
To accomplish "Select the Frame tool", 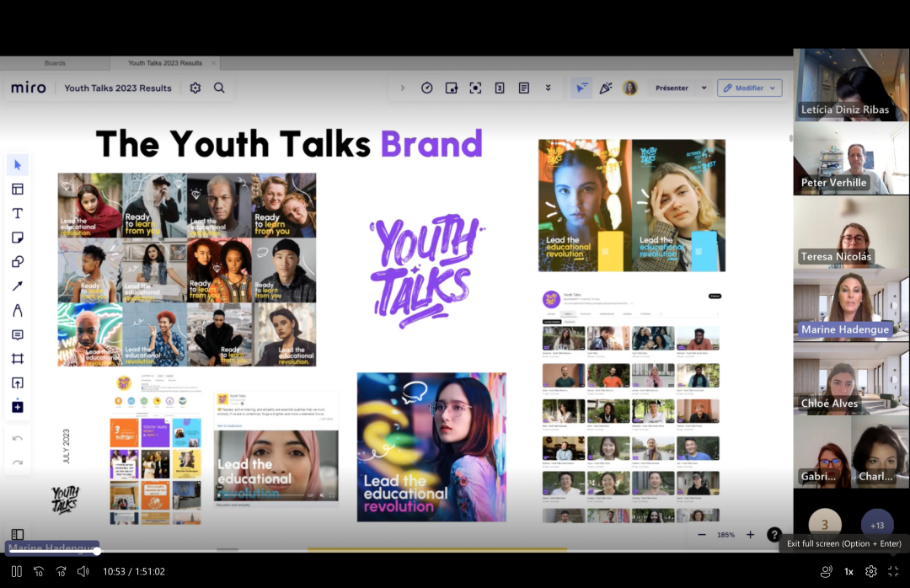I will (18, 359).
